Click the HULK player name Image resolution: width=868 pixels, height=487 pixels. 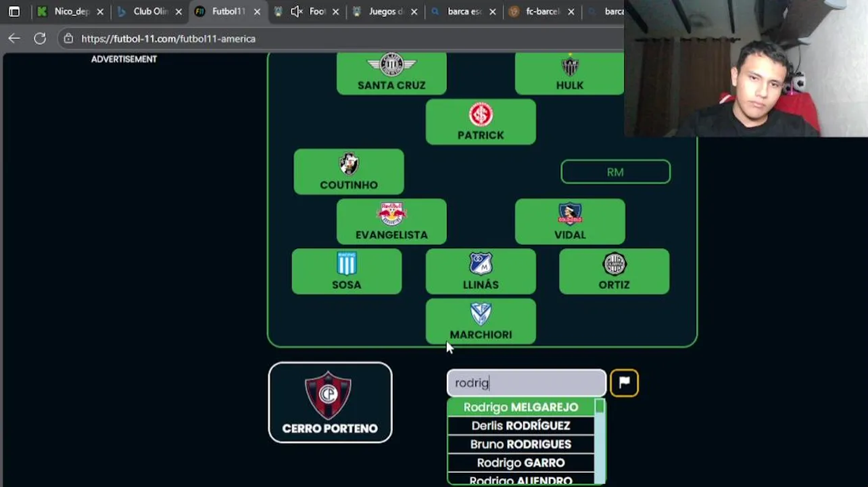[570, 85]
